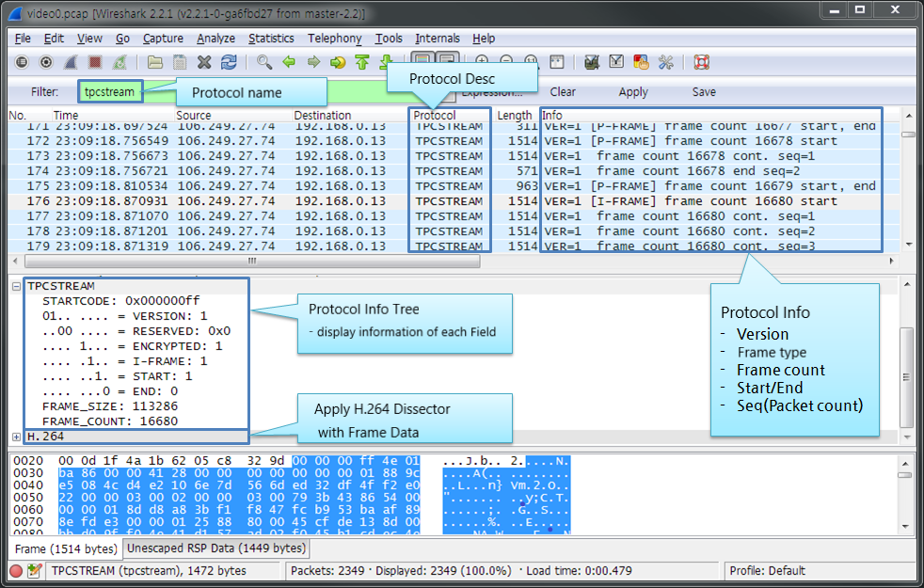The height and width of the screenshot is (588, 924).
Task: Switch to the Unescaped RSP Data tab
Action: [x=215, y=548]
